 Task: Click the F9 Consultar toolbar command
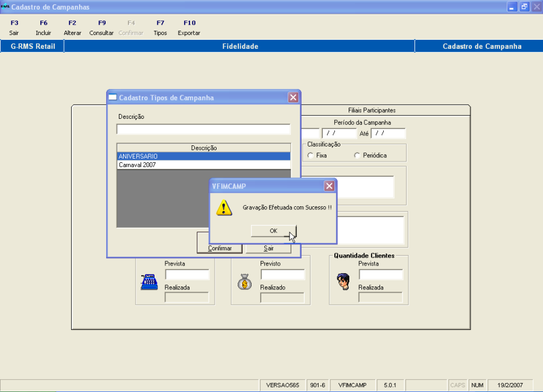101,28
